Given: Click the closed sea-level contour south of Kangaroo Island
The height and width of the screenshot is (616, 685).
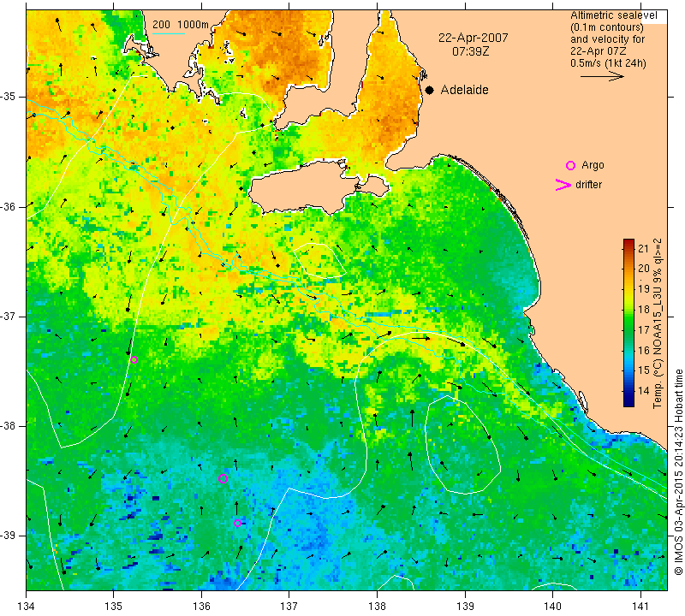Looking at the screenshot, I should click(x=319, y=261).
